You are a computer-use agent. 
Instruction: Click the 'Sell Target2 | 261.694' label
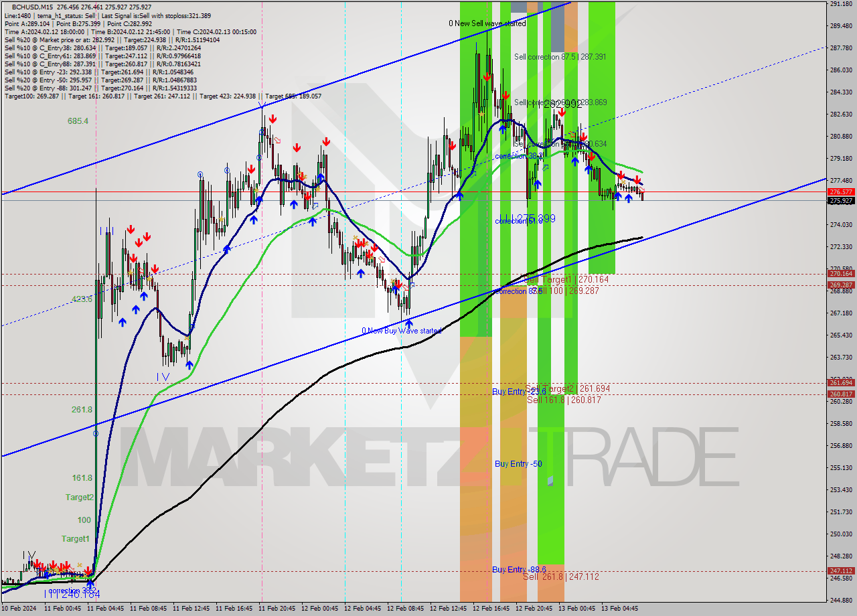pos(568,388)
